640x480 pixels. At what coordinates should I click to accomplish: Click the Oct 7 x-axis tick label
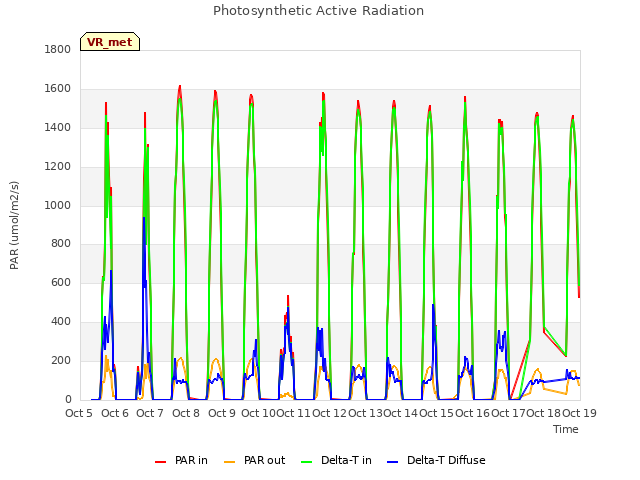[x=150, y=413]
